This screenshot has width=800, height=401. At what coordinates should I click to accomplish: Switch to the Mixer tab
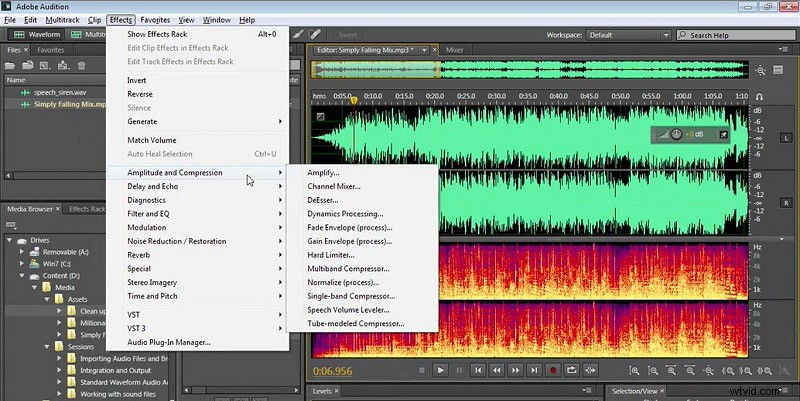pyautogui.click(x=454, y=50)
